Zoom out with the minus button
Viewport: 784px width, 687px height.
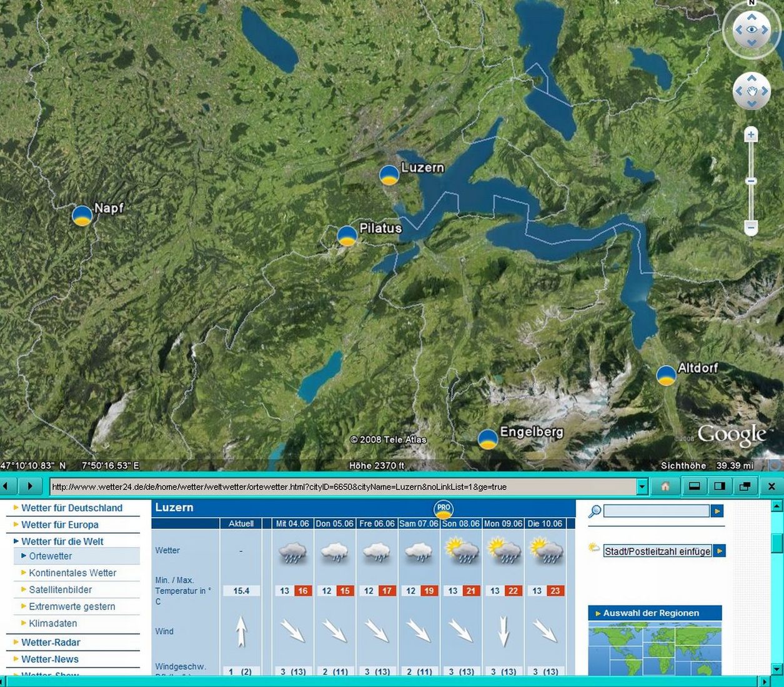coord(751,227)
